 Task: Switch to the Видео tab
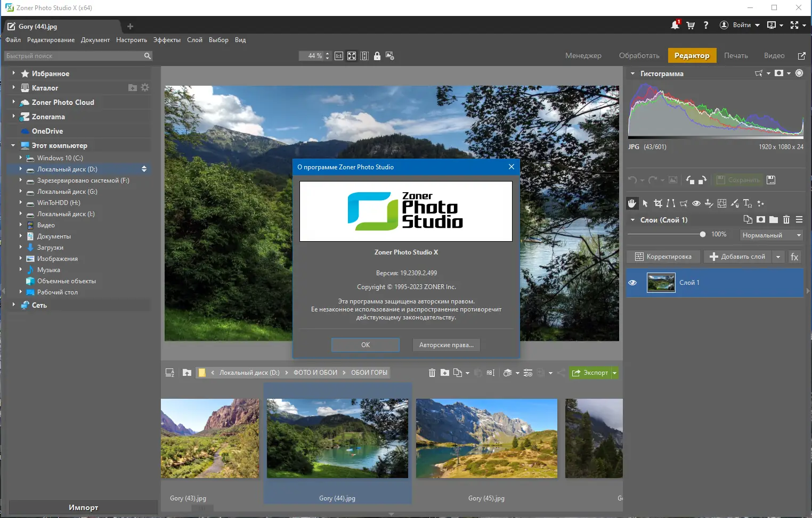click(774, 55)
